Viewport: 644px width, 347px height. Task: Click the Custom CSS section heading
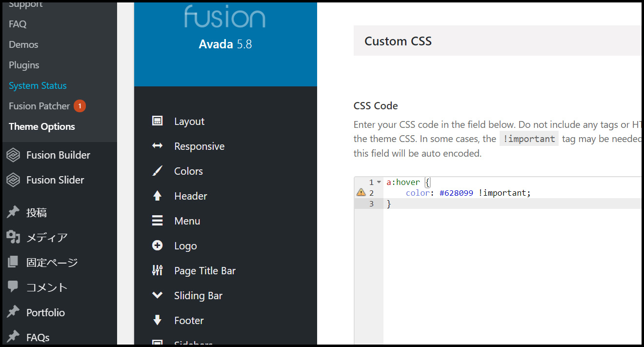click(x=398, y=41)
